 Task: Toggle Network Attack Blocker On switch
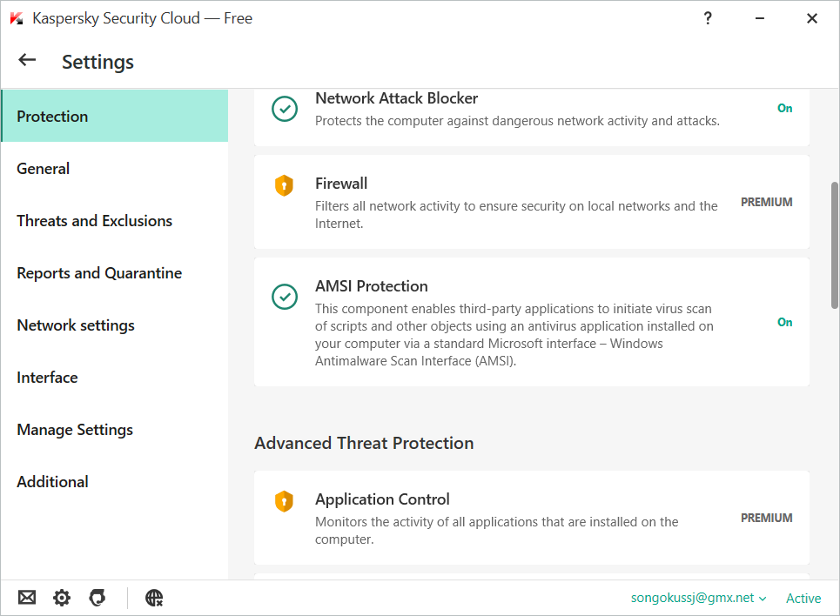click(784, 109)
